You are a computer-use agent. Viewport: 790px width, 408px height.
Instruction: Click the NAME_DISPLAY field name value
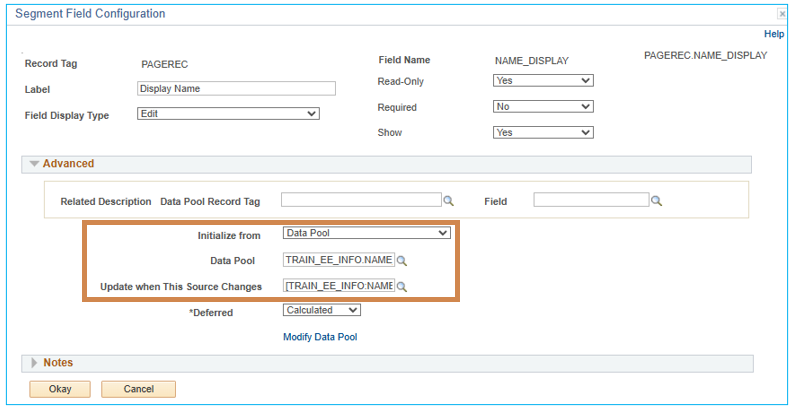[532, 61]
